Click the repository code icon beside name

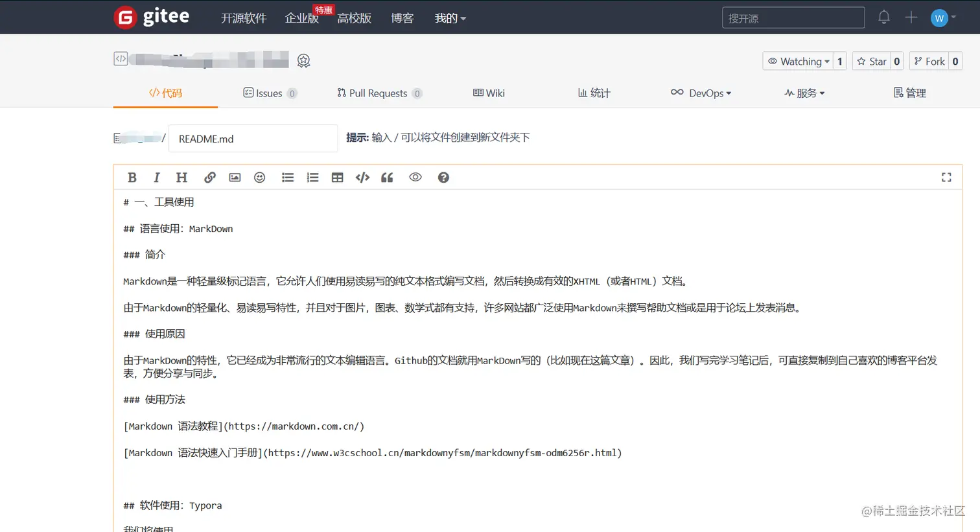point(121,58)
